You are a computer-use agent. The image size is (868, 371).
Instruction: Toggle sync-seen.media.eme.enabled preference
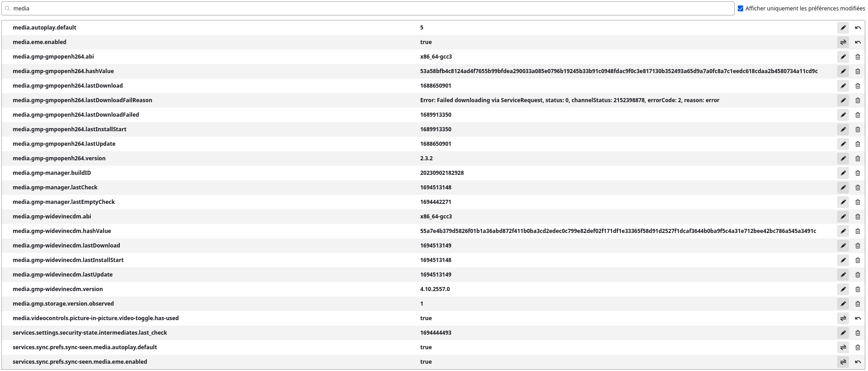[x=843, y=362]
